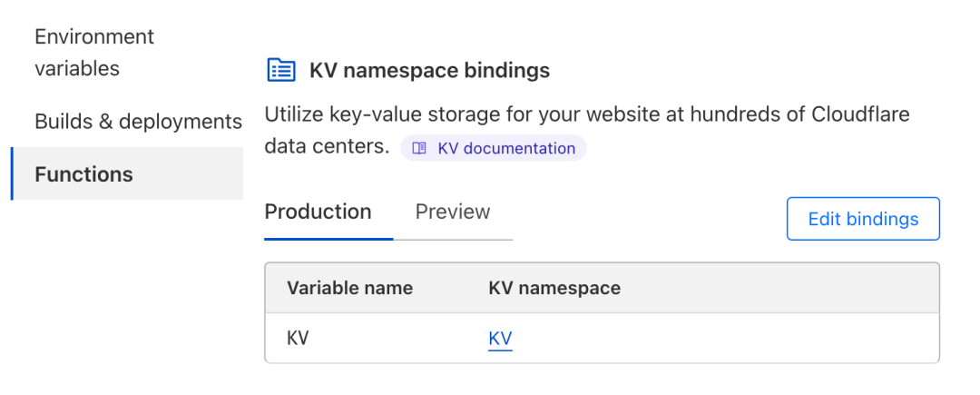This screenshot has width=980, height=395.
Task: Click empty space in the table header row
Action: (780, 288)
